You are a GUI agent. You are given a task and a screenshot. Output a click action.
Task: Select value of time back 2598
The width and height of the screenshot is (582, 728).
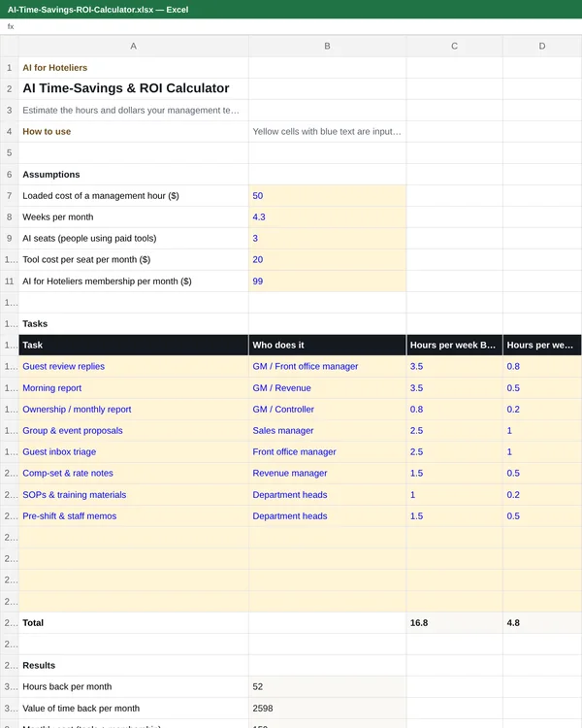tap(327, 708)
